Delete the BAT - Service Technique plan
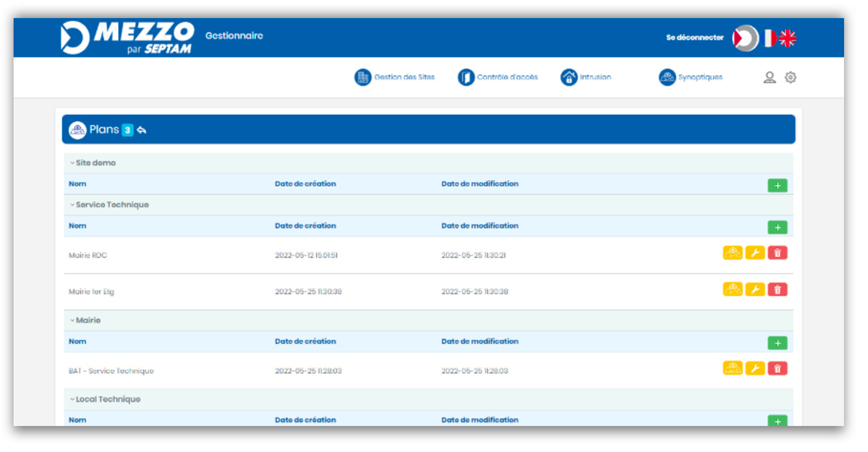The image size is (868, 452). 778,369
